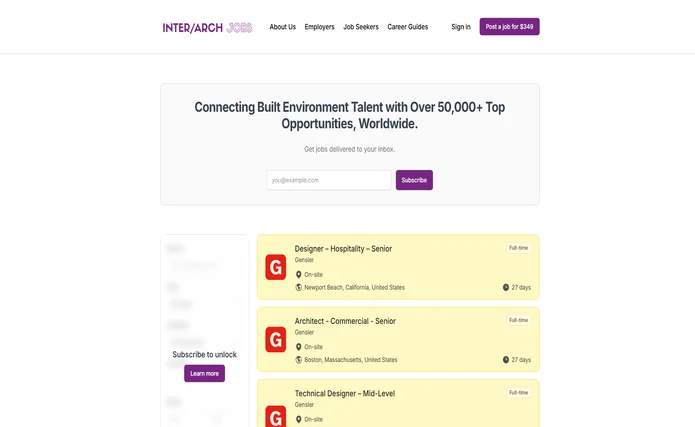Click globe icon beside Boston, Massachusetts
695x427 pixels.
(x=298, y=360)
